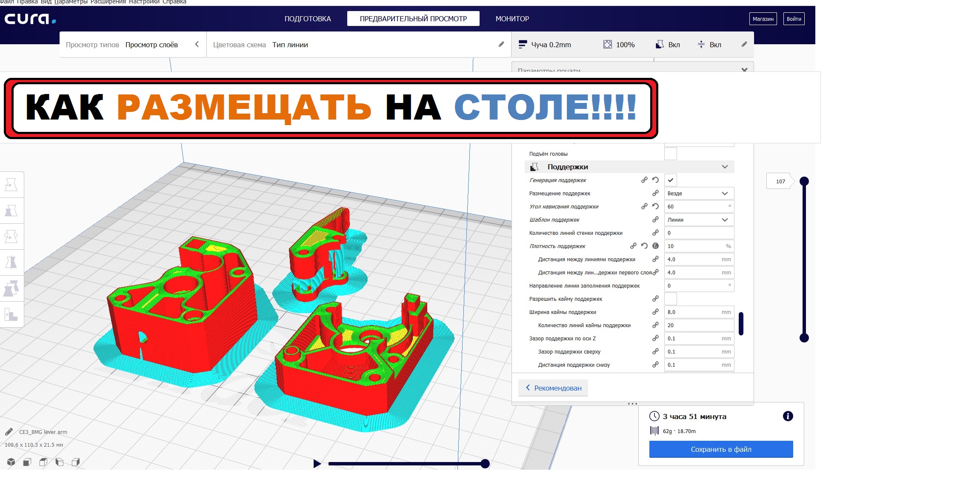Screen dimensions: 980x485
Task: Open the МОНИТОР tab
Action: [x=512, y=19]
